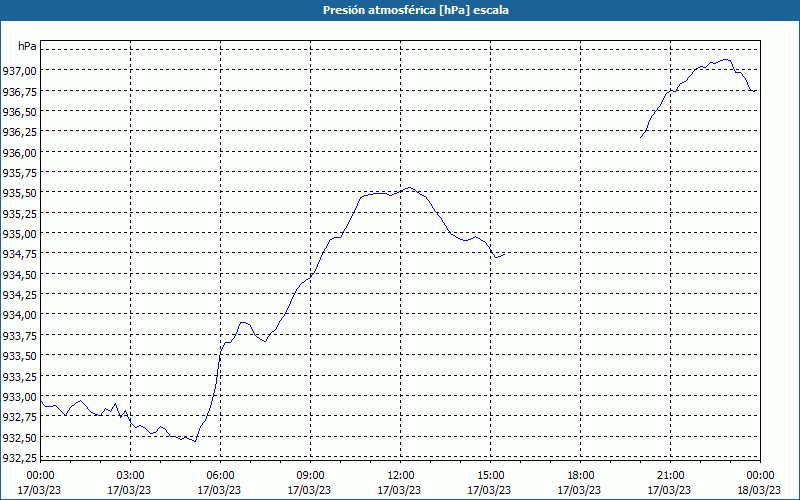Click the '933,00' pressure value
800x500 pixels.
19,396
